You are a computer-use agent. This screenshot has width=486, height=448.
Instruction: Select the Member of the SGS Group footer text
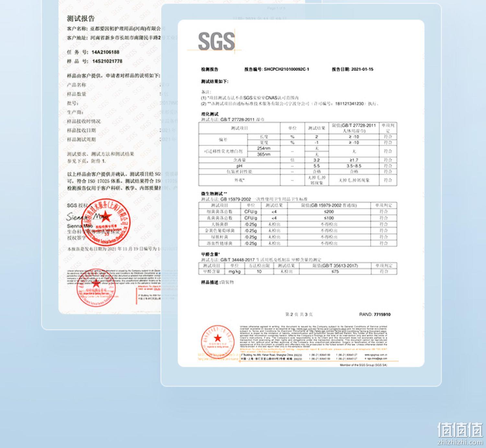[x=364, y=365]
